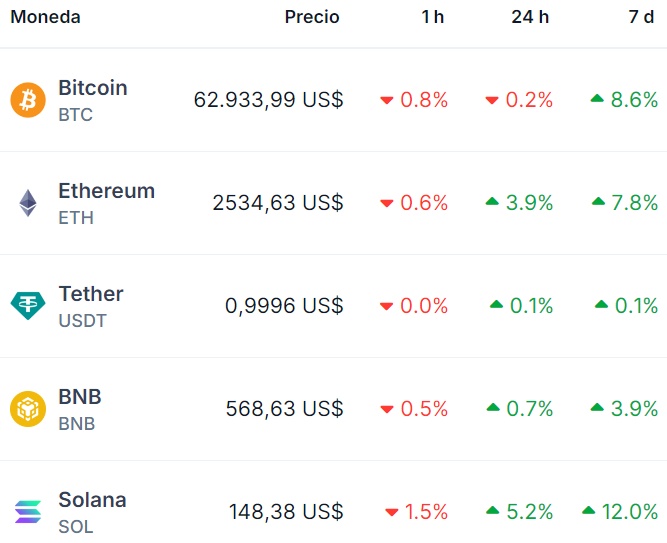The image size is (667, 543).
Task: Click the BNB price 568,63 US$
Action: click(284, 409)
